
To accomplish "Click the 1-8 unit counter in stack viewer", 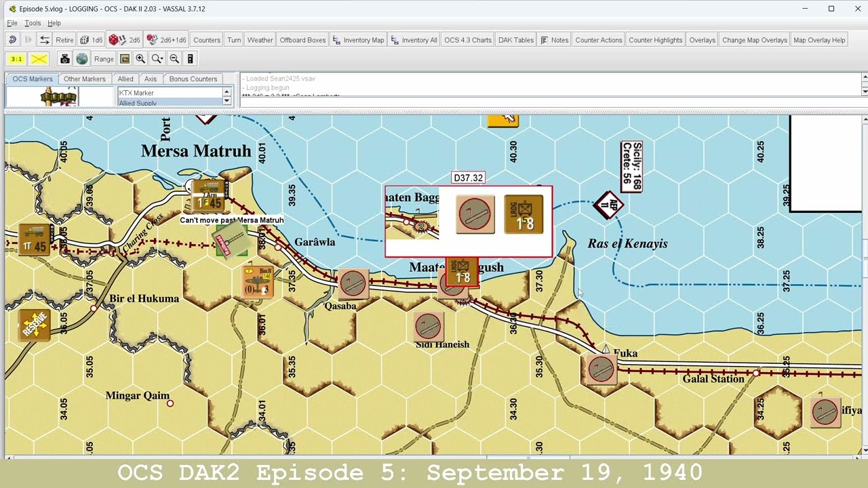I will tap(524, 215).
